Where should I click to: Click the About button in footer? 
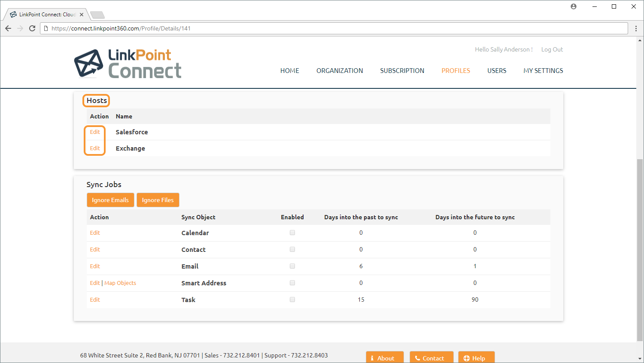tap(385, 357)
